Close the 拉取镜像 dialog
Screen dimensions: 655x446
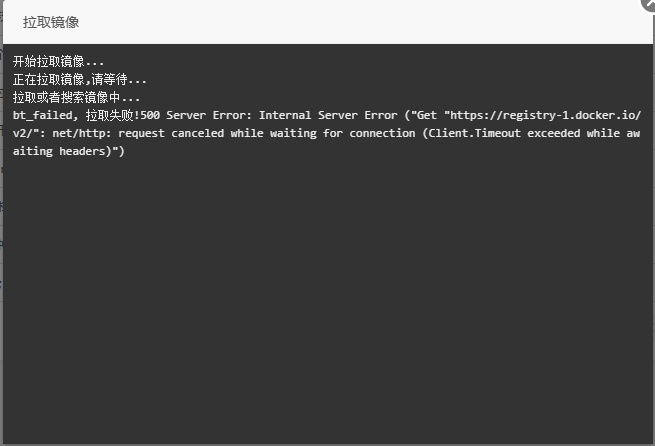click(650, 4)
